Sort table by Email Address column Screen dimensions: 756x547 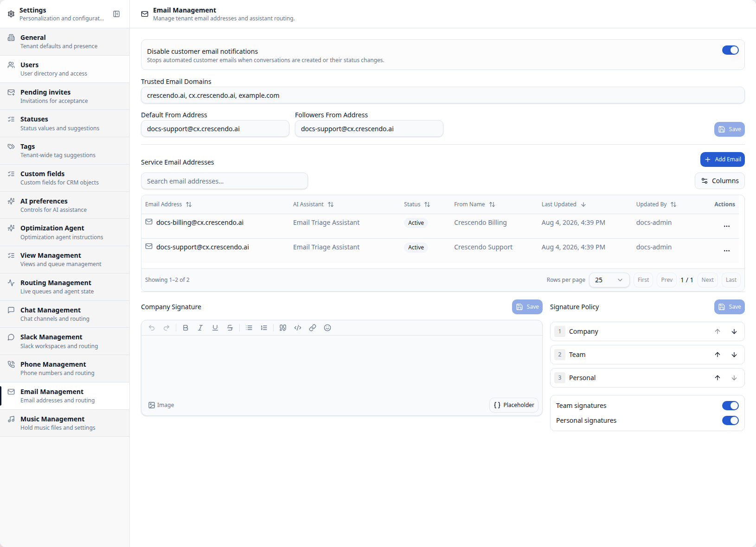168,204
